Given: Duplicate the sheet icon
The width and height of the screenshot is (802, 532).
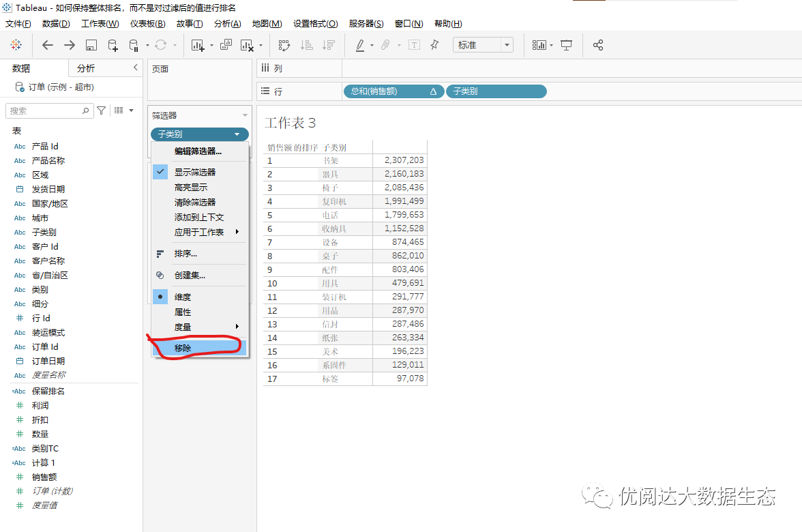Looking at the screenshot, I should [x=226, y=45].
